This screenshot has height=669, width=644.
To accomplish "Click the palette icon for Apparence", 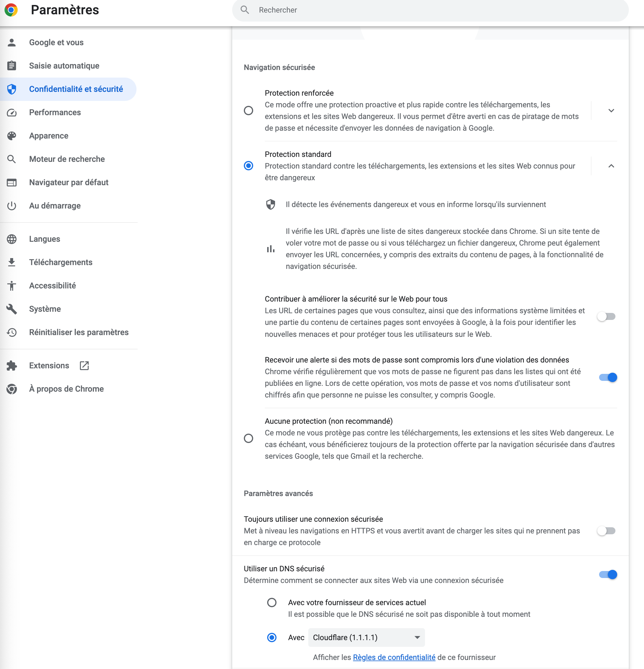I will click(12, 136).
